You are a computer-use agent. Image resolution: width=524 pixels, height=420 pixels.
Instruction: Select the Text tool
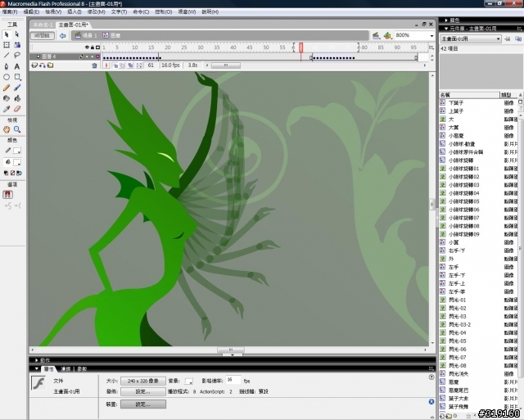pos(17,66)
